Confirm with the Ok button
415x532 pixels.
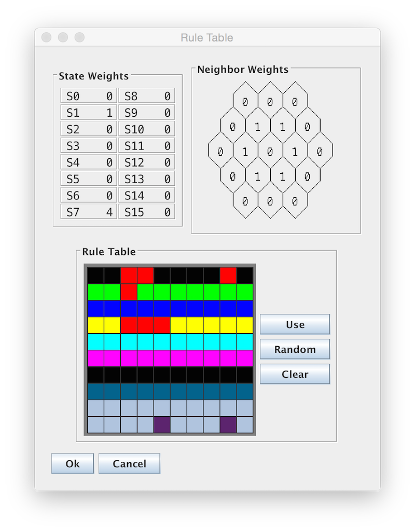click(x=73, y=463)
